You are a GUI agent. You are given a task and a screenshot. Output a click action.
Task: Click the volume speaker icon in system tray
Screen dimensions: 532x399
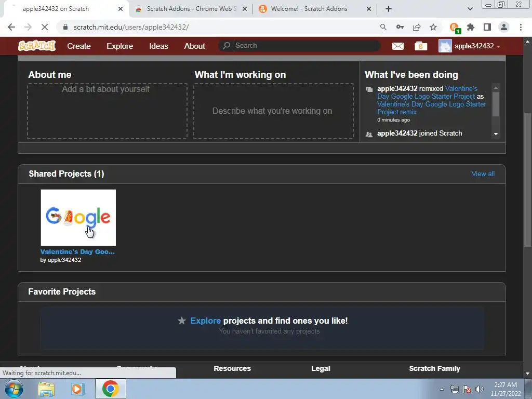coord(479,389)
